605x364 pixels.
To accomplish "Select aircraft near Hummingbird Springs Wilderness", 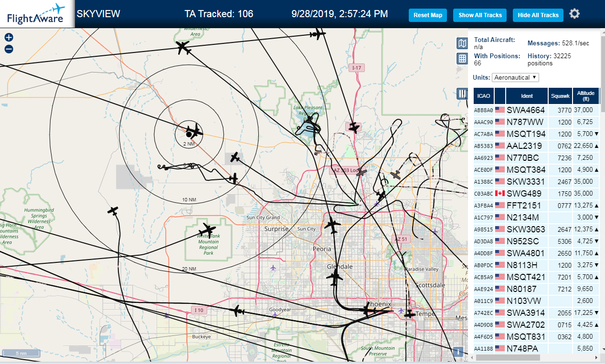I will click(x=113, y=210).
